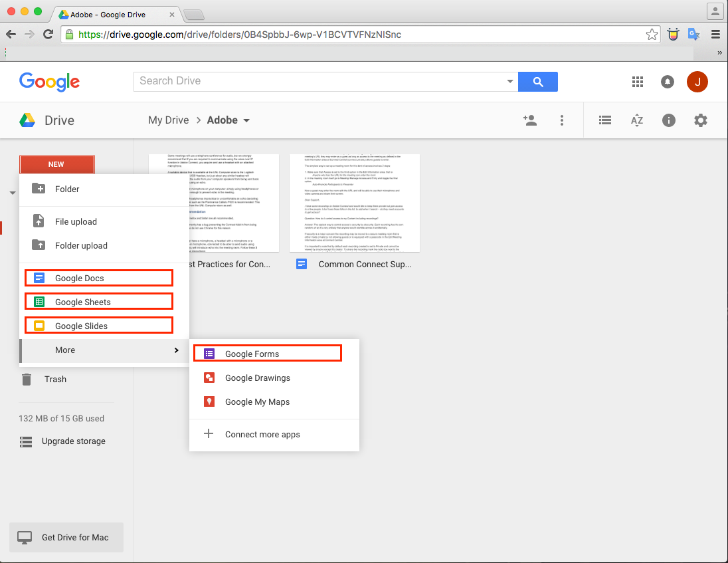Click the red NEW button
Screen dimensions: 728x563
pos(57,164)
